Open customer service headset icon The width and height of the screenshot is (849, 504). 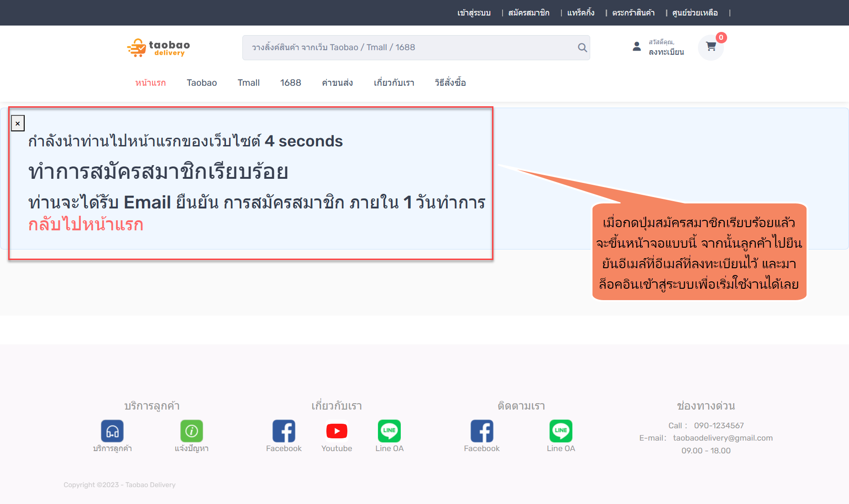tap(112, 431)
